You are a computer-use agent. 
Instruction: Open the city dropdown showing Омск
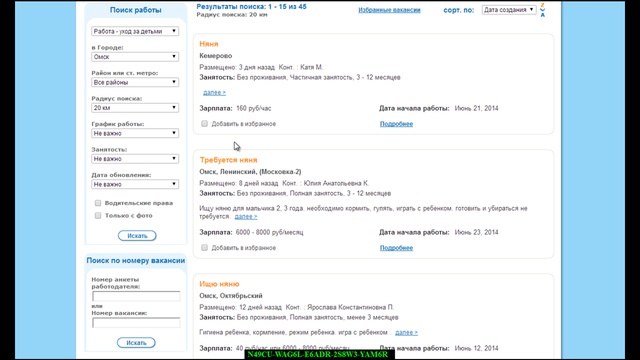point(135,57)
